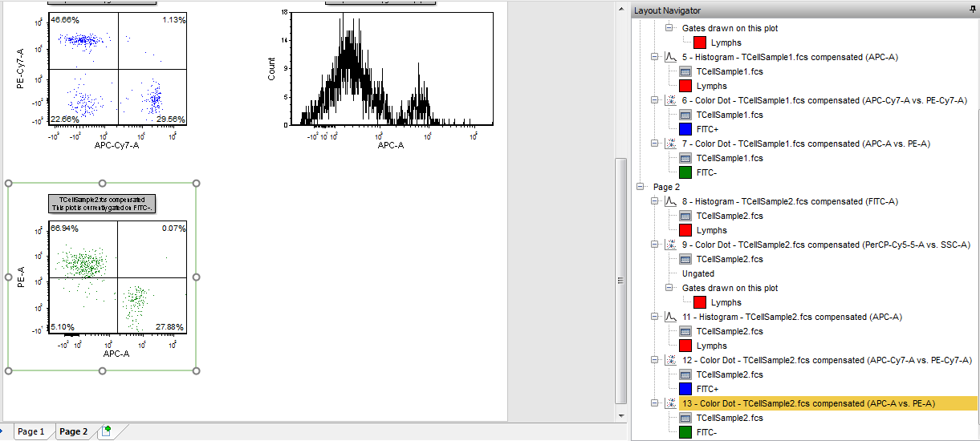Click the color dot icon for plot 6
This screenshot has height=441, width=980.
pos(671,100)
